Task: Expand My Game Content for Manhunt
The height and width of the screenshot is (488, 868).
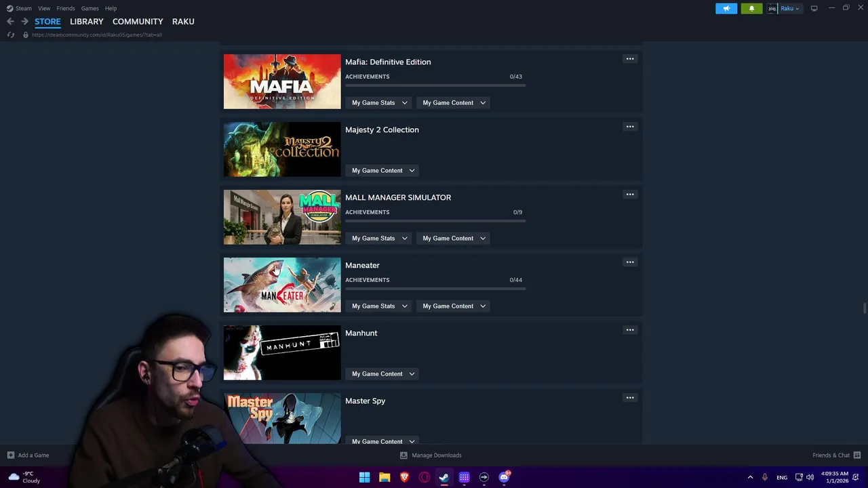Action: tap(382, 374)
